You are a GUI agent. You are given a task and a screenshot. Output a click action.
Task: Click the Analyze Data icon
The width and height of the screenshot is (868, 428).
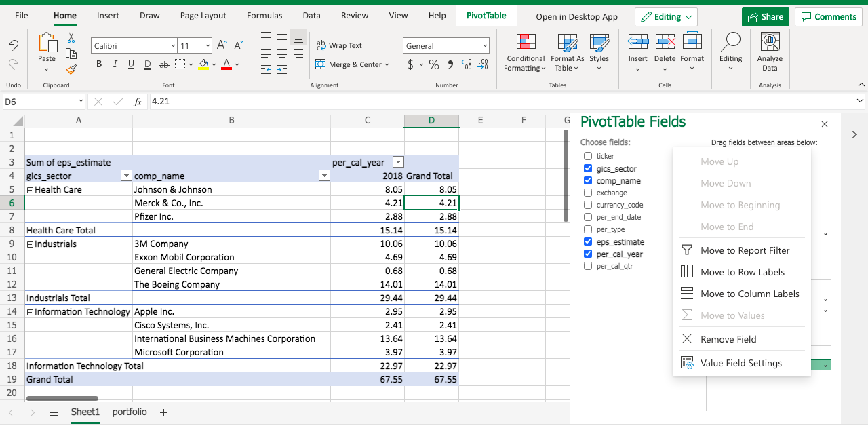[x=770, y=42]
